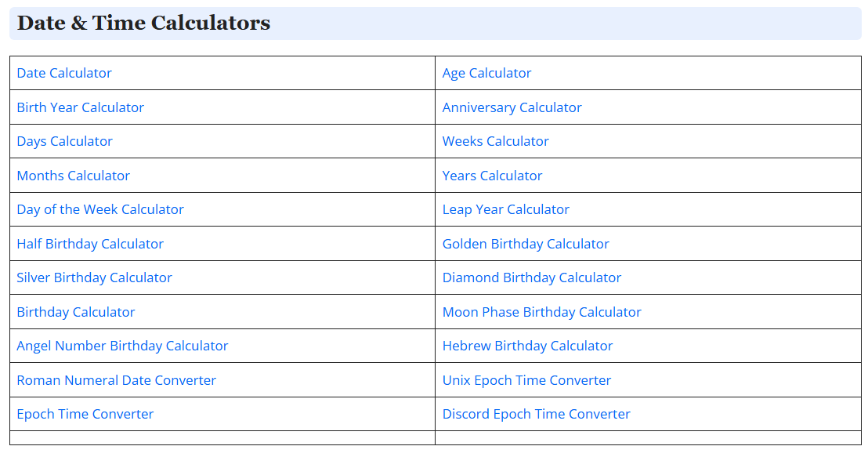The image size is (868, 457).
Task: Open Diamond Birthday Calculator
Action: coord(531,277)
